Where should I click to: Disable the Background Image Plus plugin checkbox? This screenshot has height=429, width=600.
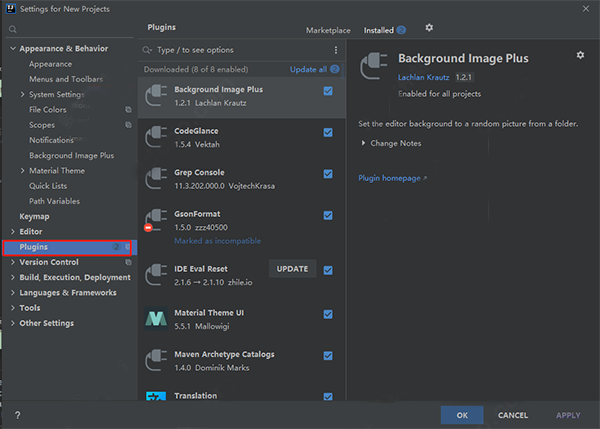328,90
